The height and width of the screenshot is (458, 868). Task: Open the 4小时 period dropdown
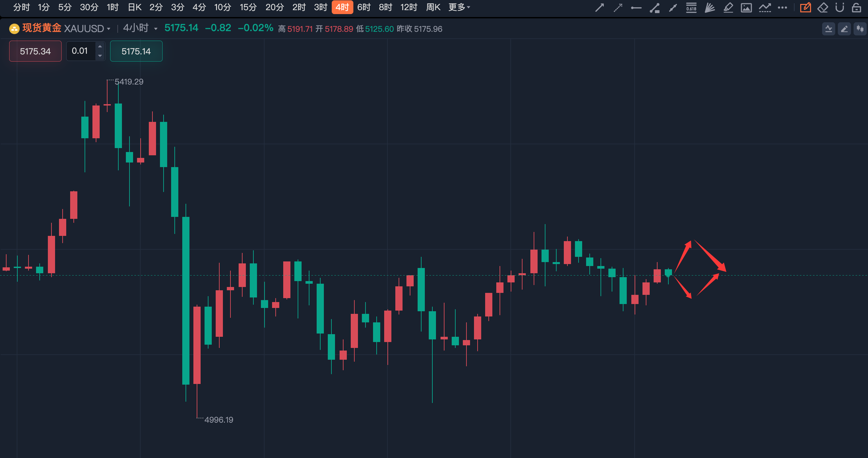(x=156, y=29)
